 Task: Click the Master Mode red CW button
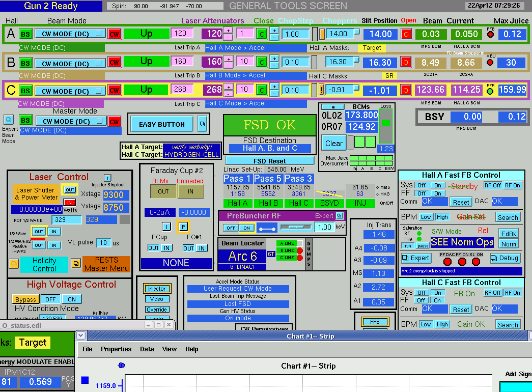[x=115, y=122]
